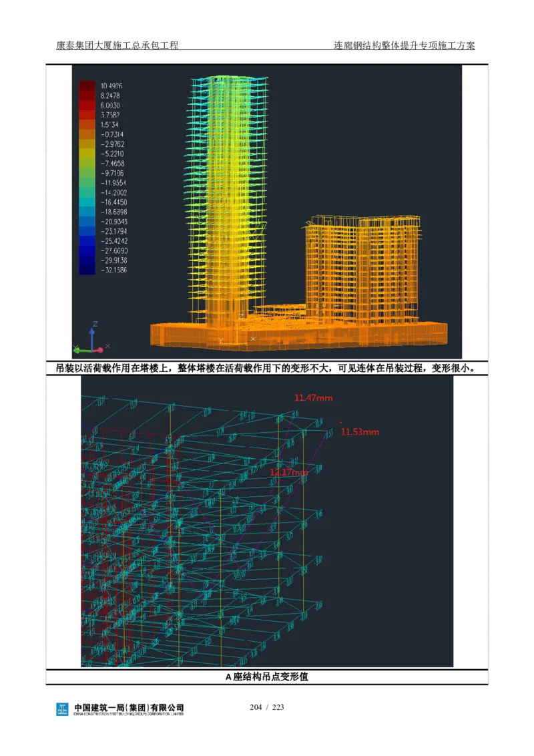This screenshot has width=534, height=756.
Task: Click the -23.1794 legend value label
Action: [x=113, y=231]
